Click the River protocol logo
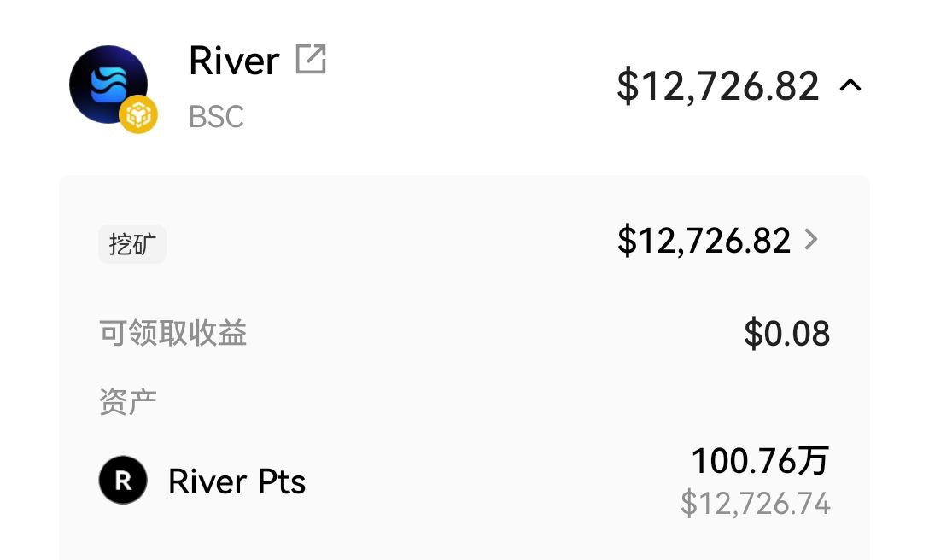 point(108,85)
